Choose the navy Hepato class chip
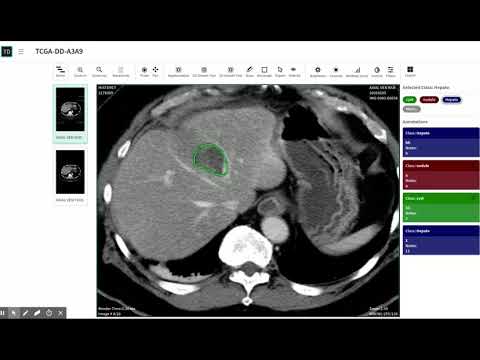 [451, 100]
